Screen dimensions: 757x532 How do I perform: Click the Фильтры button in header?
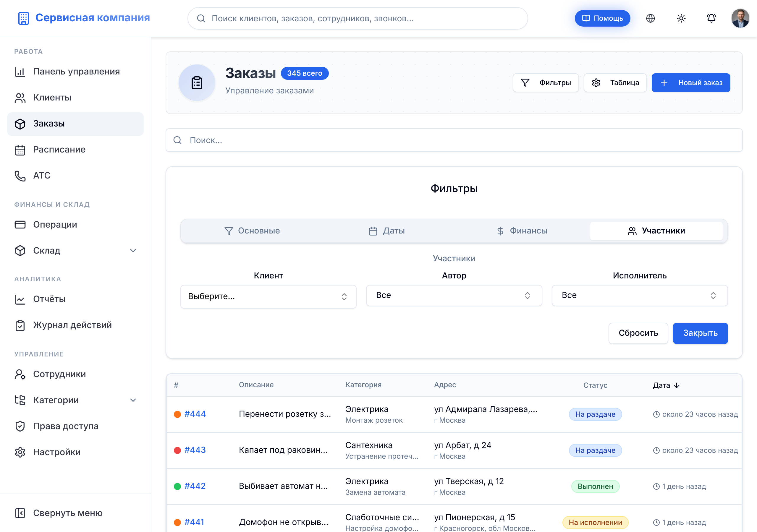coord(545,83)
